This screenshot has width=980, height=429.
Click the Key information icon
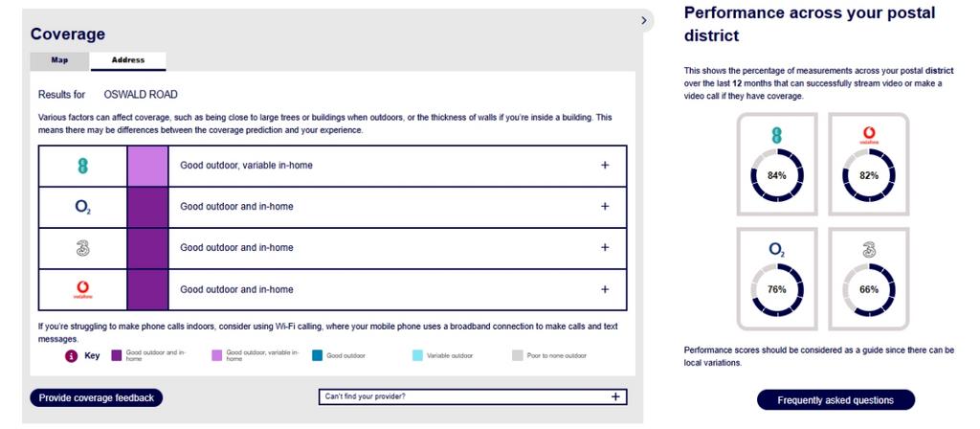[72, 356]
